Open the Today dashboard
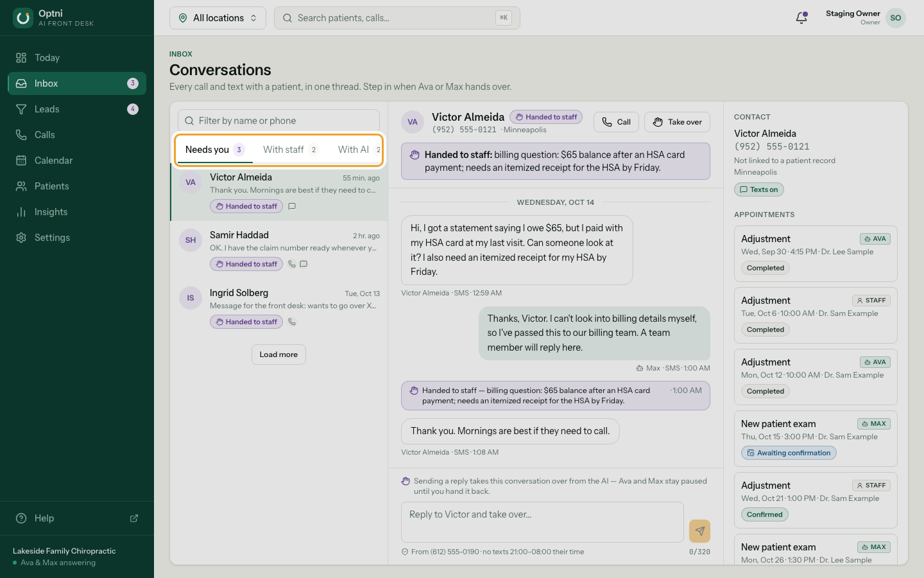 tap(77, 58)
